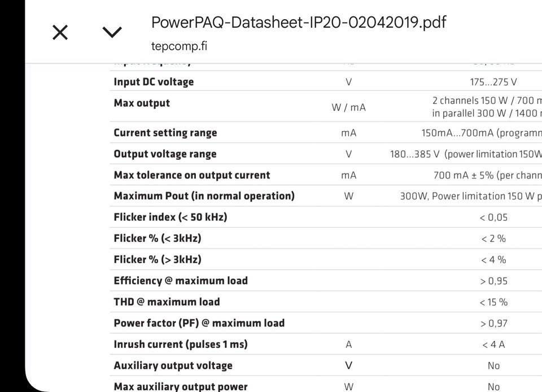Select the '< 15 %' THD value
The width and height of the screenshot is (542, 392).
click(x=493, y=302)
